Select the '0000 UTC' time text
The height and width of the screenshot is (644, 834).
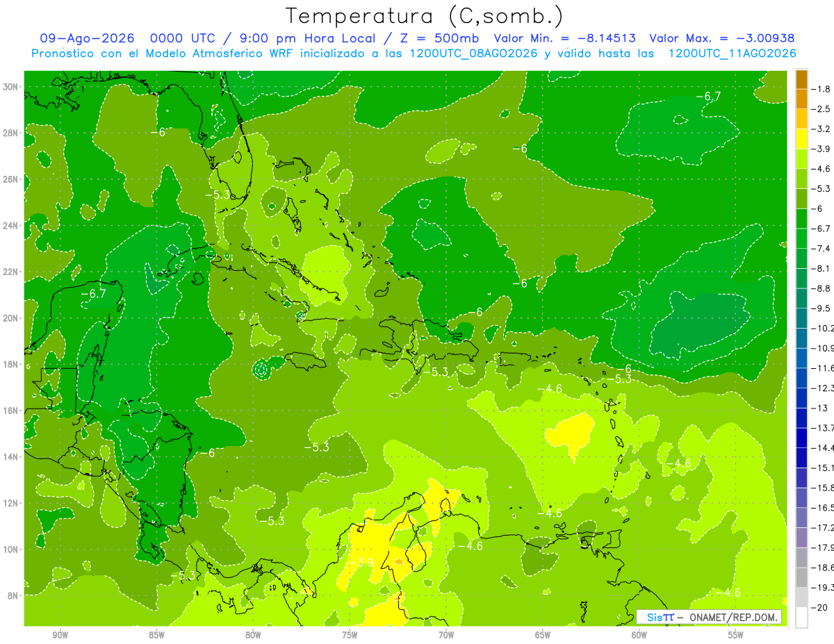[x=184, y=38]
